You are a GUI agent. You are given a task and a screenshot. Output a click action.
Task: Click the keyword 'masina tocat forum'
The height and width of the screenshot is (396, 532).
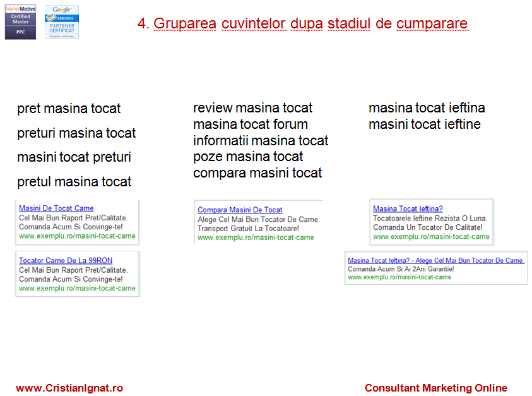(x=251, y=124)
